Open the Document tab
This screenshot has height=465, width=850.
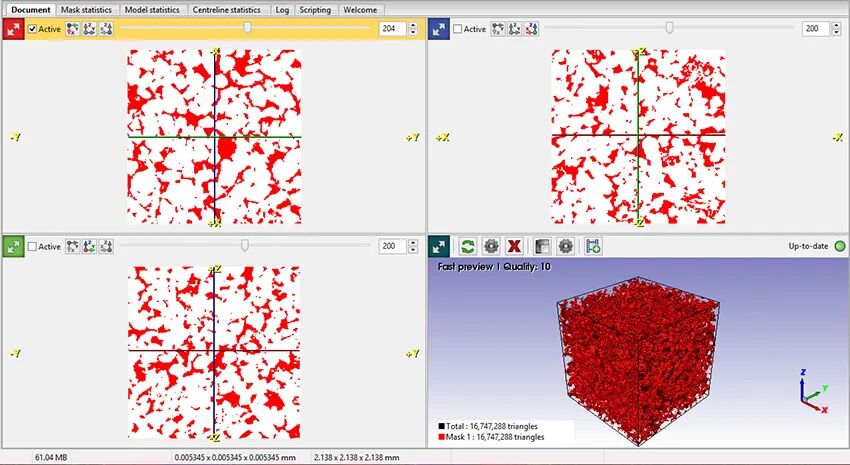click(30, 10)
